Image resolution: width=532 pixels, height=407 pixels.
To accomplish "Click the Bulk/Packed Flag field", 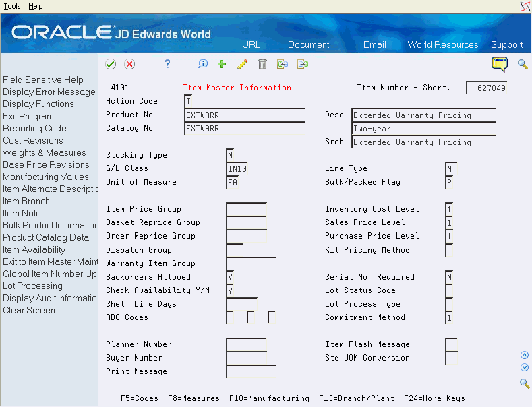I will click(x=449, y=182).
